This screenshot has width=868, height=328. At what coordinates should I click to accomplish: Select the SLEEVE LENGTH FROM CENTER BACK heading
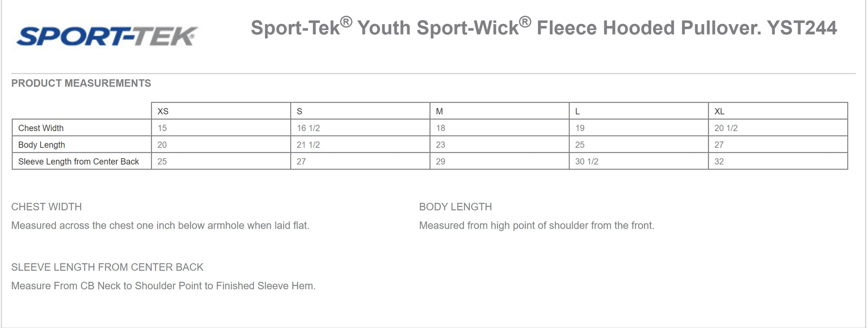coord(107,267)
